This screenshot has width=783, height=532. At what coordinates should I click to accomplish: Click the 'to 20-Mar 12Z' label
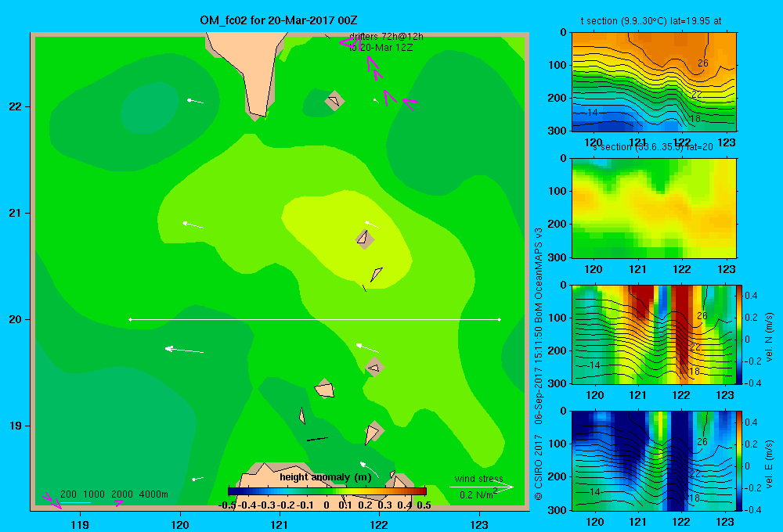coord(381,48)
